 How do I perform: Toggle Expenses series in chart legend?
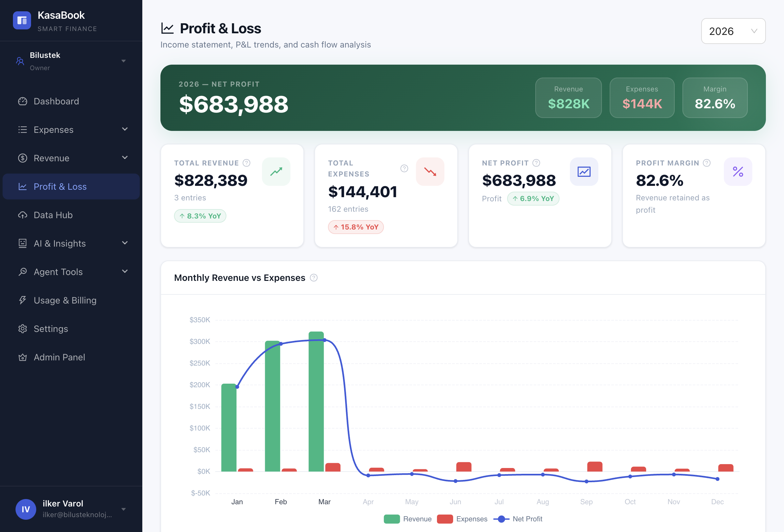coord(462,519)
